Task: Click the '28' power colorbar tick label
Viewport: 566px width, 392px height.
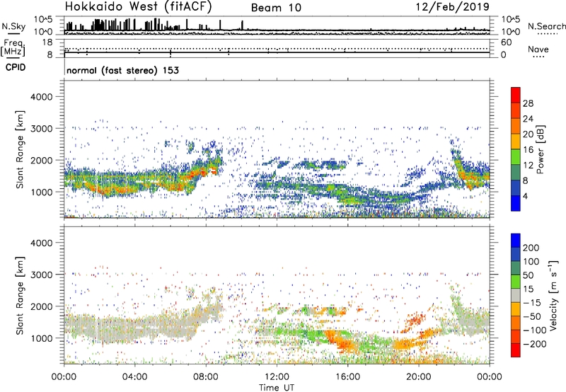Action: tap(528, 103)
